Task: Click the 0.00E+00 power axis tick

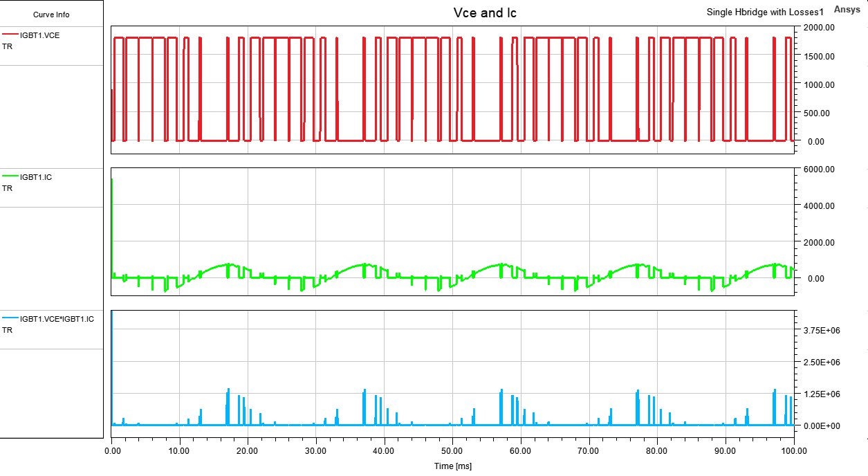Action: (821, 425)
